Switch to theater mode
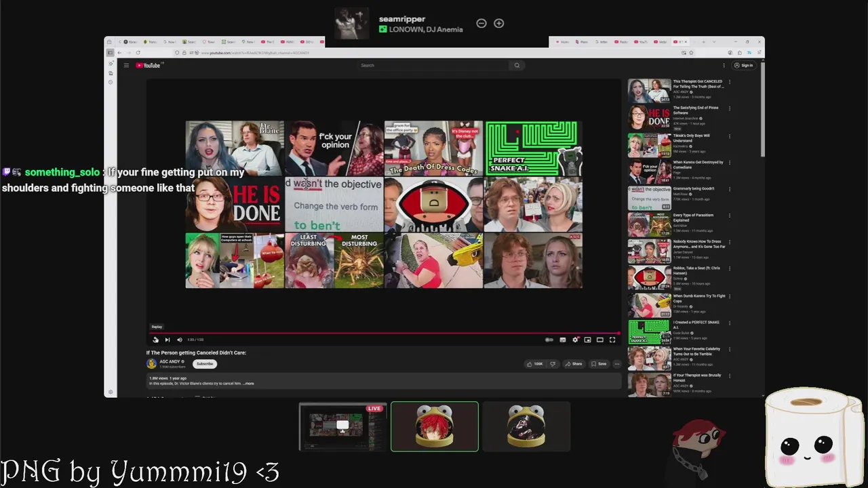Viewport: 868px width, 488px height. pos(599,340)
